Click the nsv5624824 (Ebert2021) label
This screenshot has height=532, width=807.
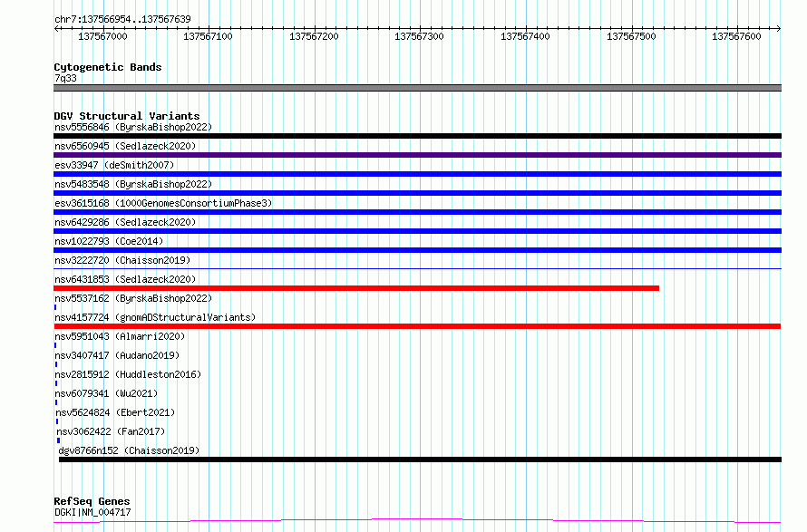[115, 412]
